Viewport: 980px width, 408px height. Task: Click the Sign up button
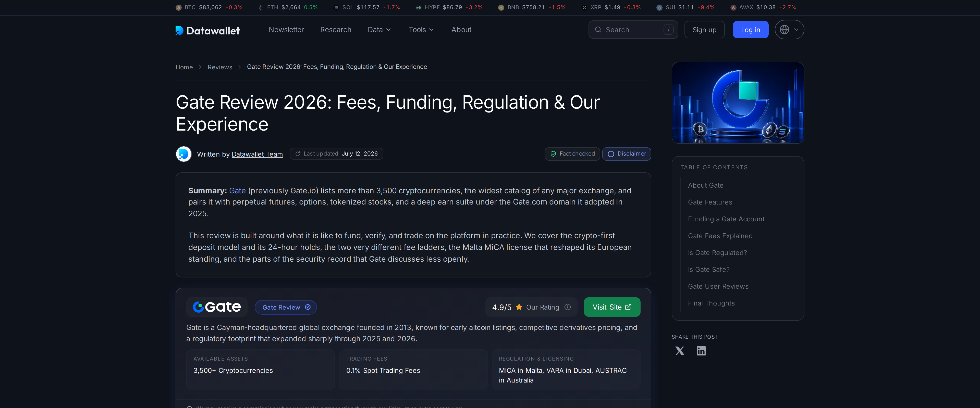point(704,30)
